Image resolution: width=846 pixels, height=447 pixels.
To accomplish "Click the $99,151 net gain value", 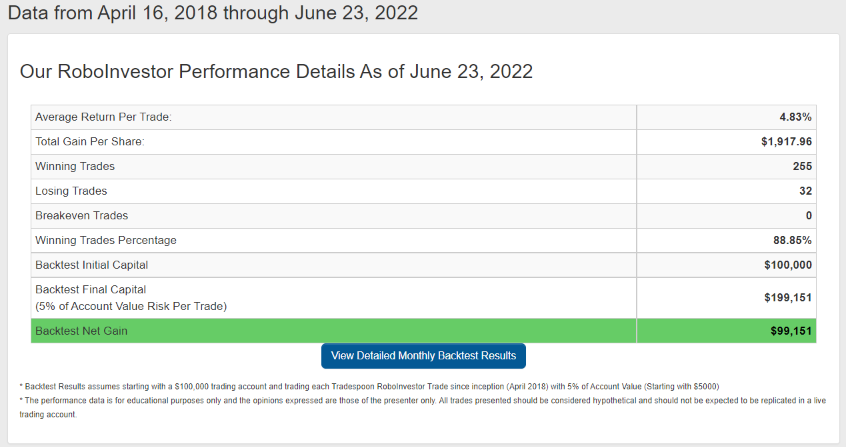I will click(x=791, y=331).
